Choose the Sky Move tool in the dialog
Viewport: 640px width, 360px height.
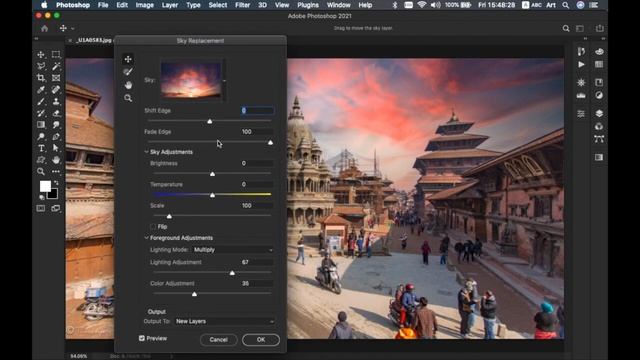tap(128, 59)
